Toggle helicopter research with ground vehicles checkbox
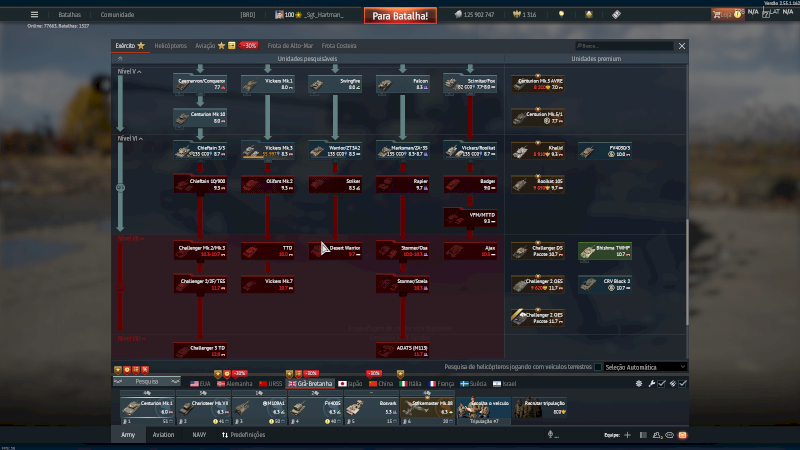 [x=597, y=367]
